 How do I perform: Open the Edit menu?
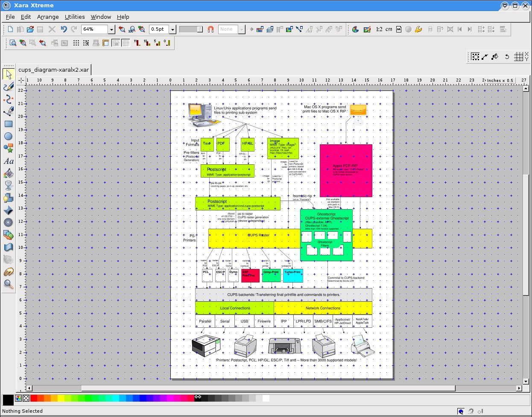point(26,17)
